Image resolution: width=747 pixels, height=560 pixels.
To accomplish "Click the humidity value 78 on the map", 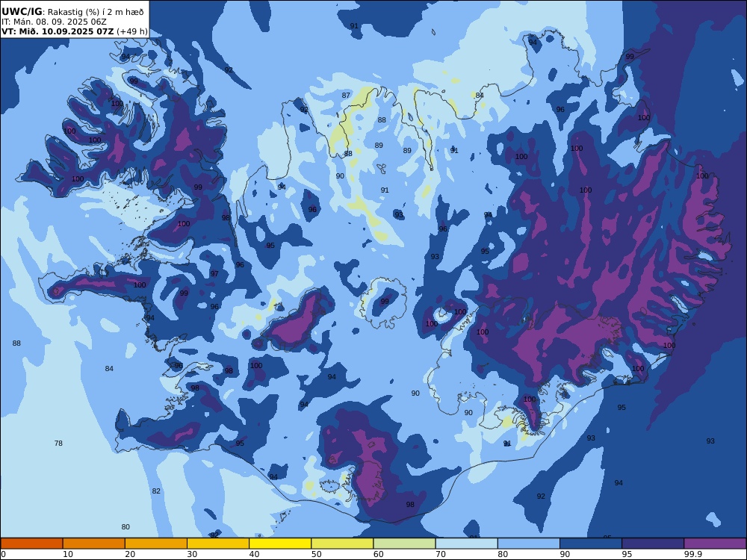I will tap(58, 444).
